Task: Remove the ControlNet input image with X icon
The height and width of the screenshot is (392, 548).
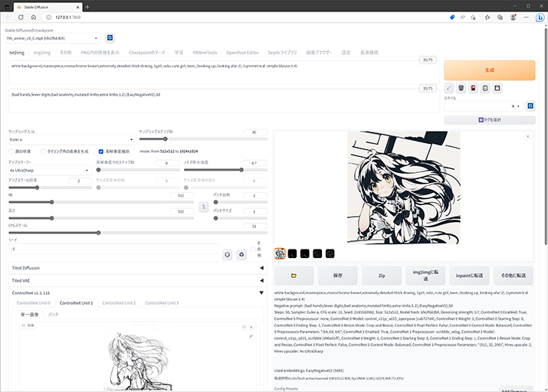Action: click(251, 327)
